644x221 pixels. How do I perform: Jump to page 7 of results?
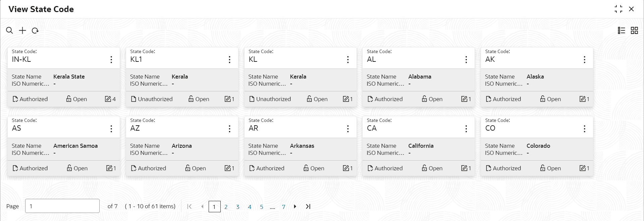pos(283,207)
